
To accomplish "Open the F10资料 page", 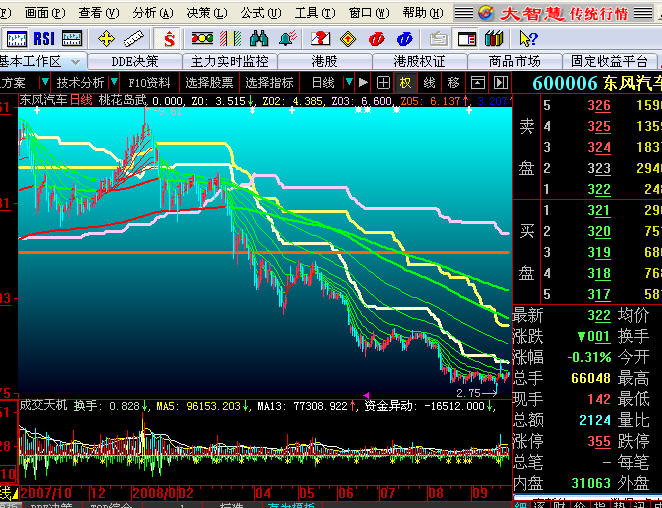I will click(x=149, y=82).
